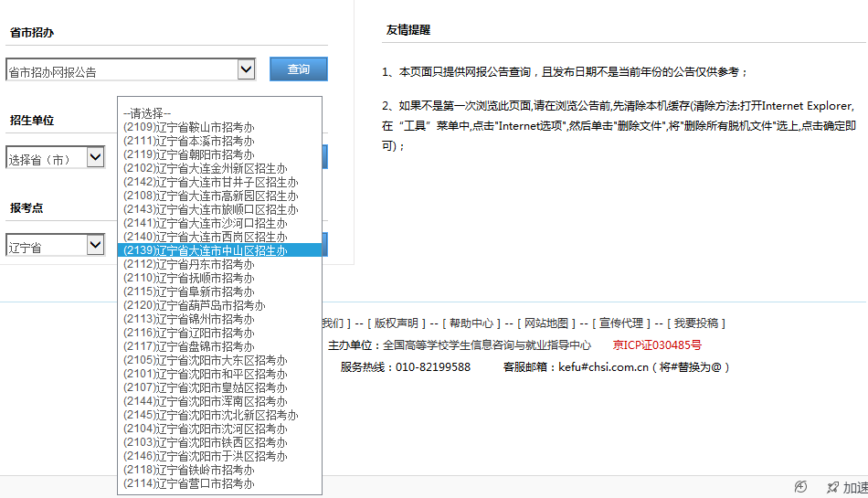The image size is (868, 498).
Task: Click the 我要投稿 footer link
Action: 697,323
